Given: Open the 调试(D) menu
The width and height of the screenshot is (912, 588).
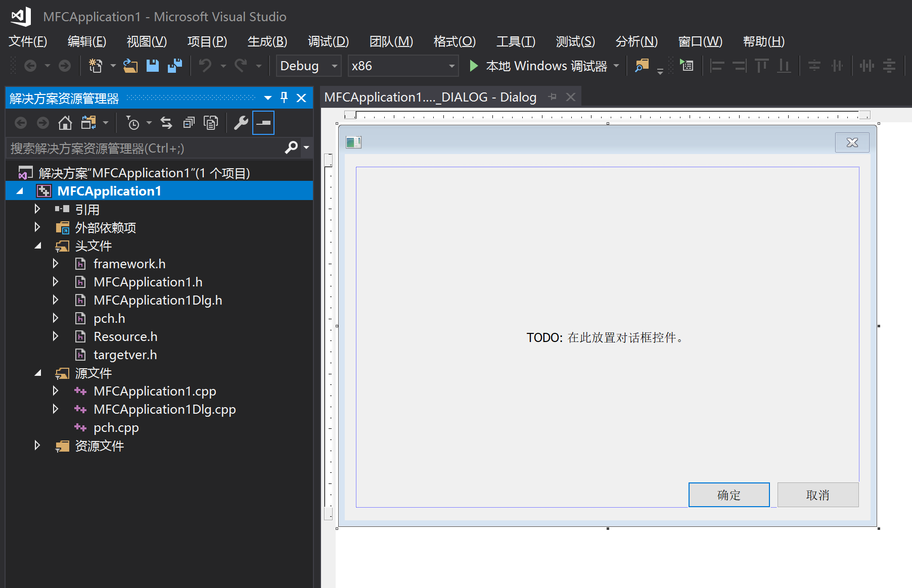Looking at the screenshot, I should pos(329,41).
